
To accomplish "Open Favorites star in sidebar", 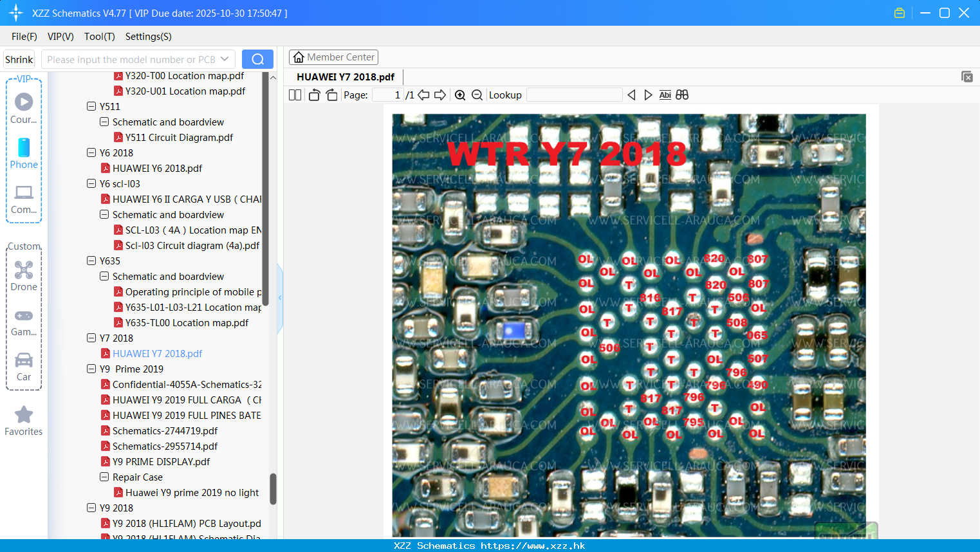I will [24, 421].
